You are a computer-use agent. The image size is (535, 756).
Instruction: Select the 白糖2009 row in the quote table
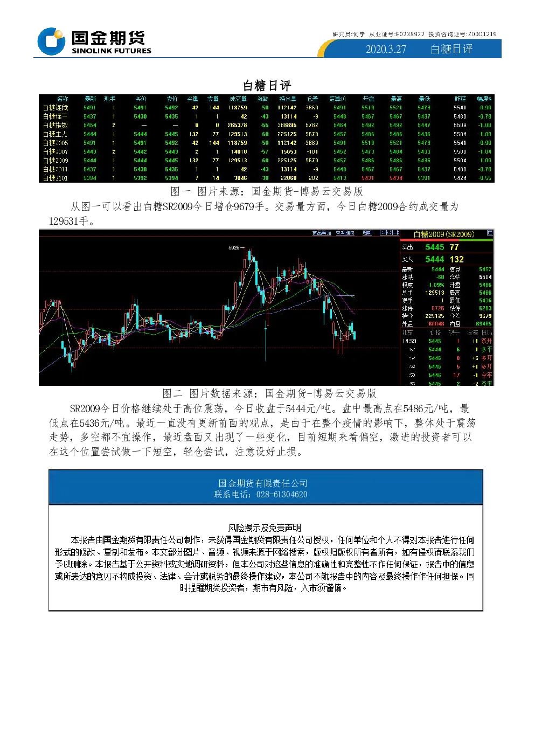(x=266, y=161)
